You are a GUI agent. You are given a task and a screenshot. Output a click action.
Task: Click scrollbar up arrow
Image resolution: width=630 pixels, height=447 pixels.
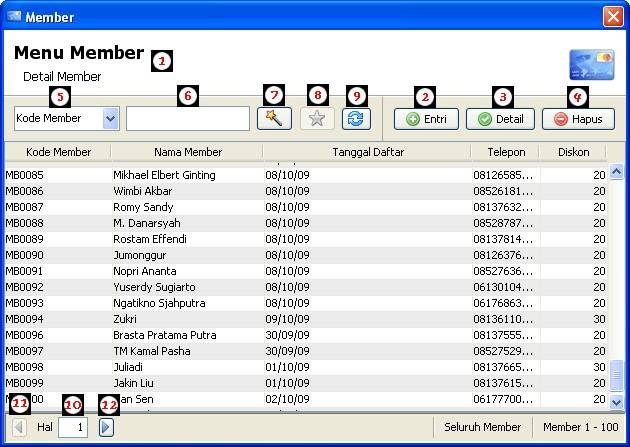pos(617,172)
